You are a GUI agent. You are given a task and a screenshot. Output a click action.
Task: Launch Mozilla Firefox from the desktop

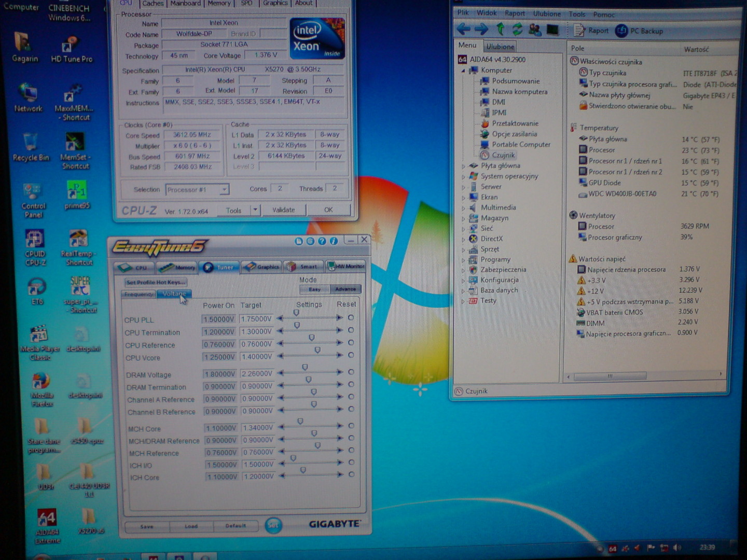pos(41,389)
